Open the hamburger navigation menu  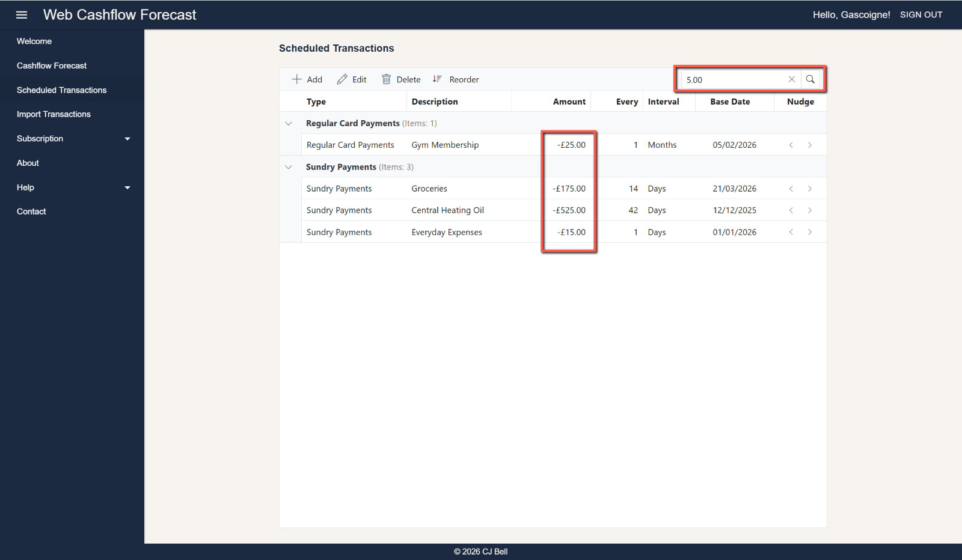pos(22,15)
